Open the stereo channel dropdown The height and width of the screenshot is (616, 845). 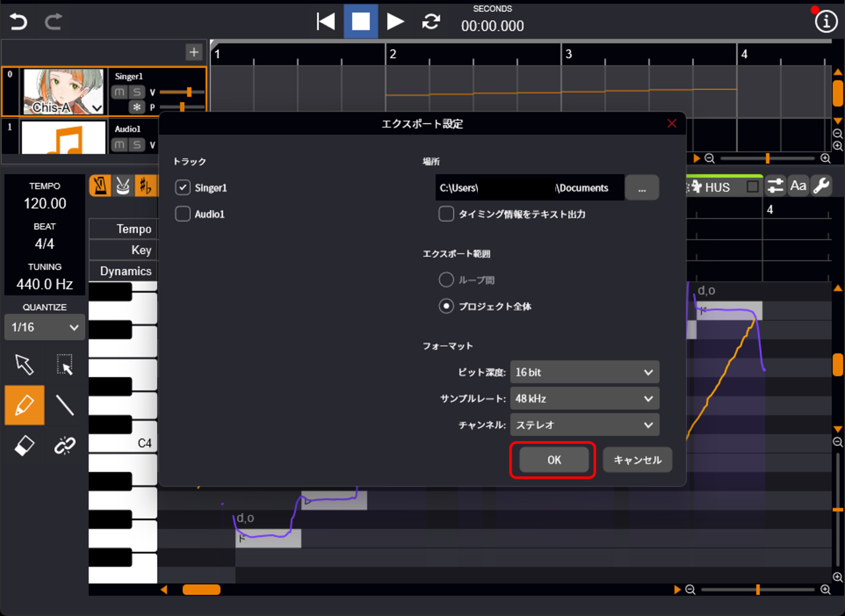point(584,425)
